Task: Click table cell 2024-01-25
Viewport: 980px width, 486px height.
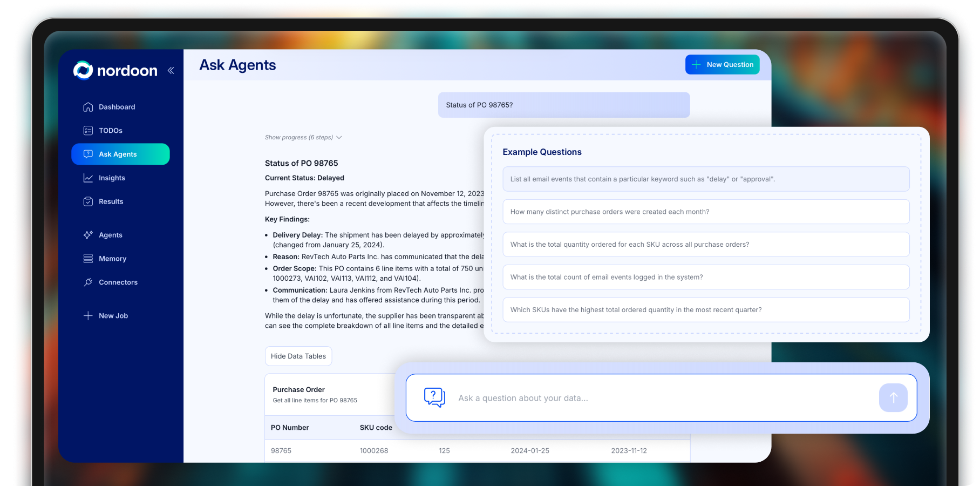Action: click(x=530, y=451)
